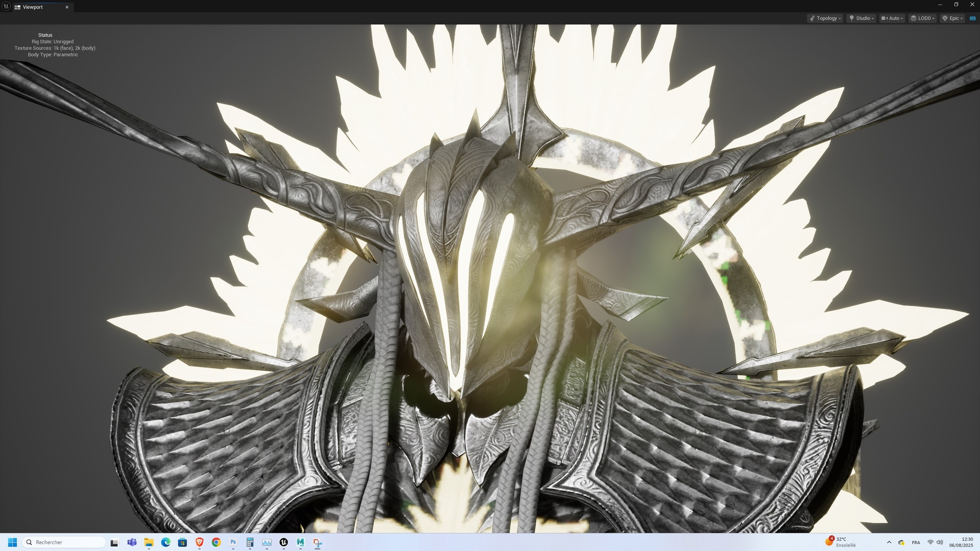Click the OneDrive warning tray icon

coord(901,542)
